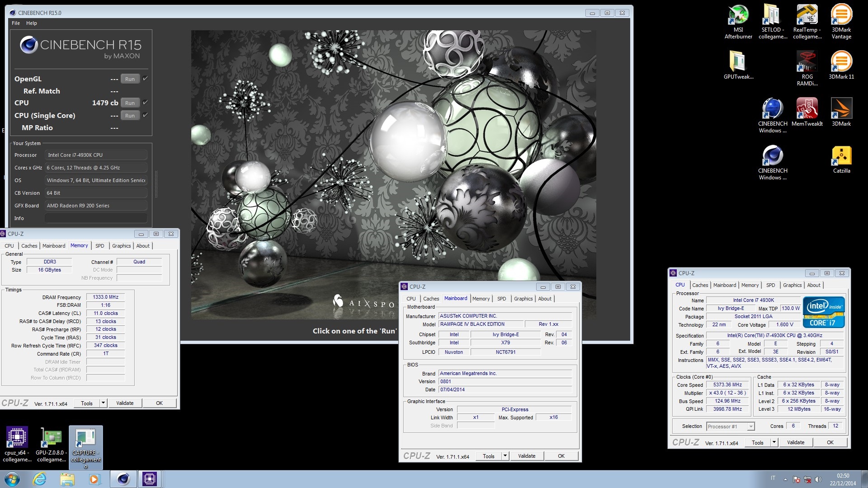
Task: Launch Internet Explorer from taskbar
Action: coord(40,479)
